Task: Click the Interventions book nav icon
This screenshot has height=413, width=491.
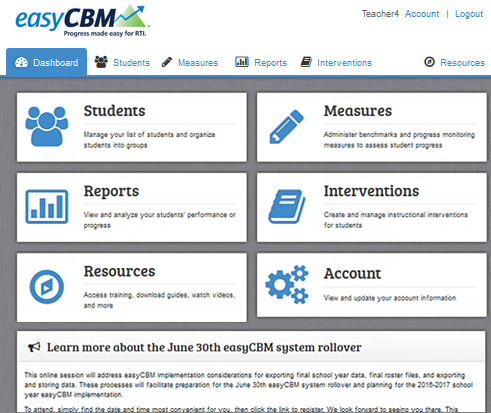Action: (306, 62)
